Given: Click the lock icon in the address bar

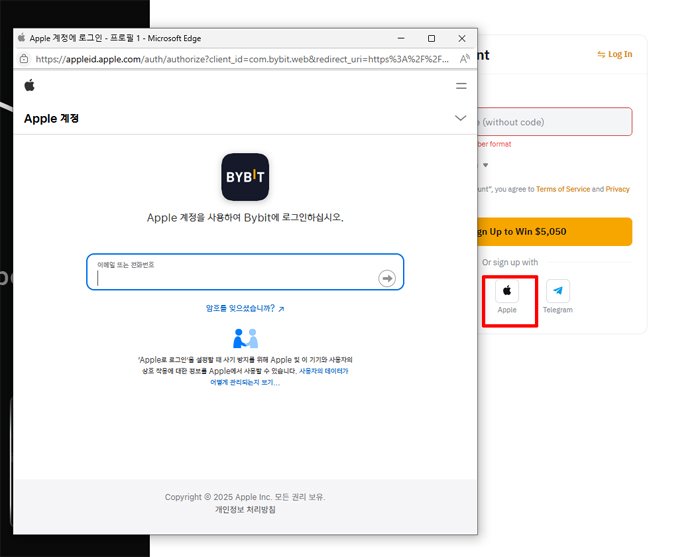Looking at the screenshot, I should (24, 58).
